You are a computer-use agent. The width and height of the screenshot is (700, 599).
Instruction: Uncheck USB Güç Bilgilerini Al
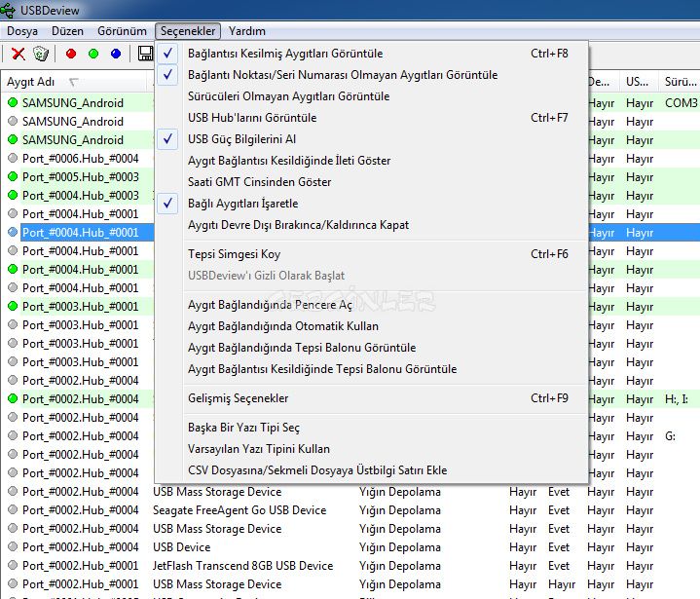coord(372,139)
